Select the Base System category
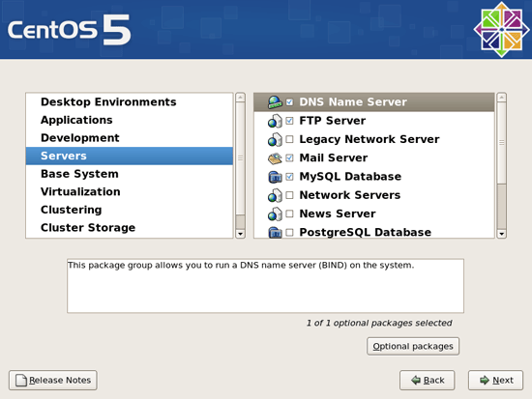Viewport: 532px width, 399px height. (x=79, y=174)
